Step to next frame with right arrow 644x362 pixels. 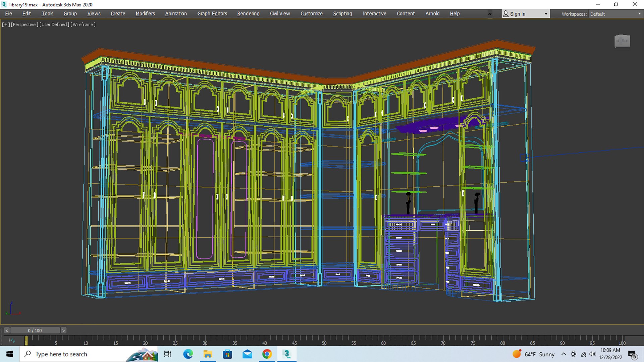[x=63, y=330]
